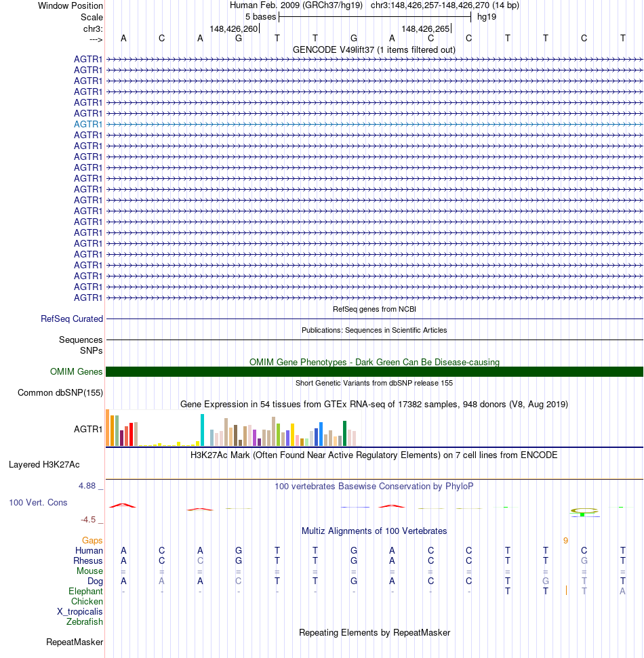Open the OMIM Gene Phenotypes track title
644x658 pixels.
click(x=374, y=362)
